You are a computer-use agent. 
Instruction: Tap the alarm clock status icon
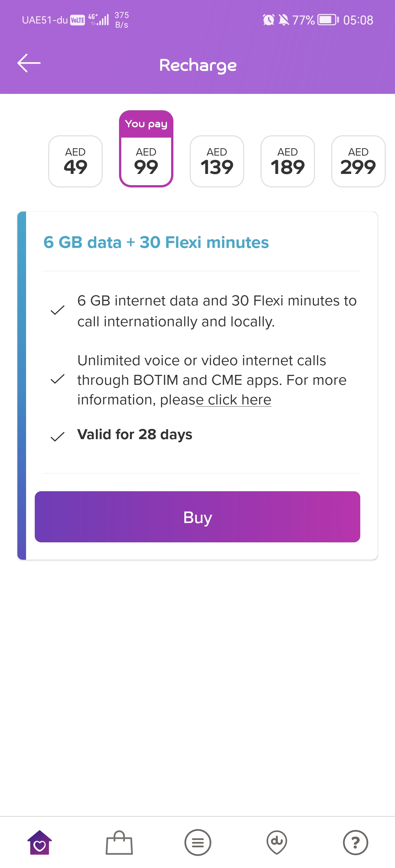pyautogui.click(x=268, y=20)
